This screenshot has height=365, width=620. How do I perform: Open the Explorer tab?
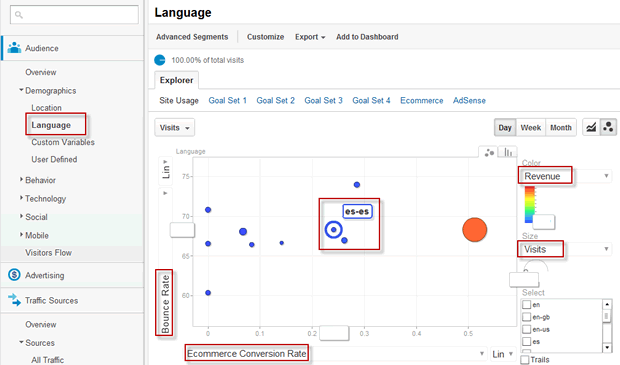(x=176, y=80)
